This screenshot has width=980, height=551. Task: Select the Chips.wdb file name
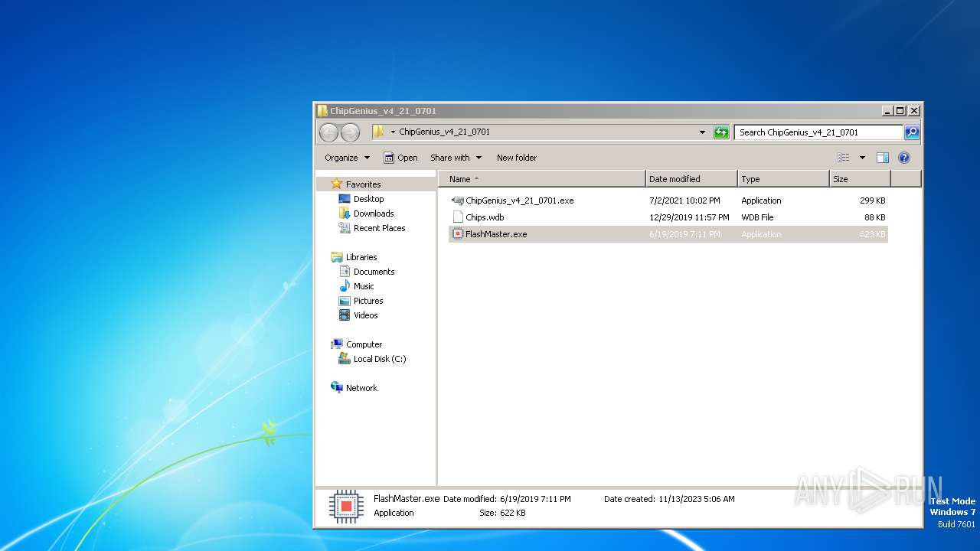[x=485, y=217]
